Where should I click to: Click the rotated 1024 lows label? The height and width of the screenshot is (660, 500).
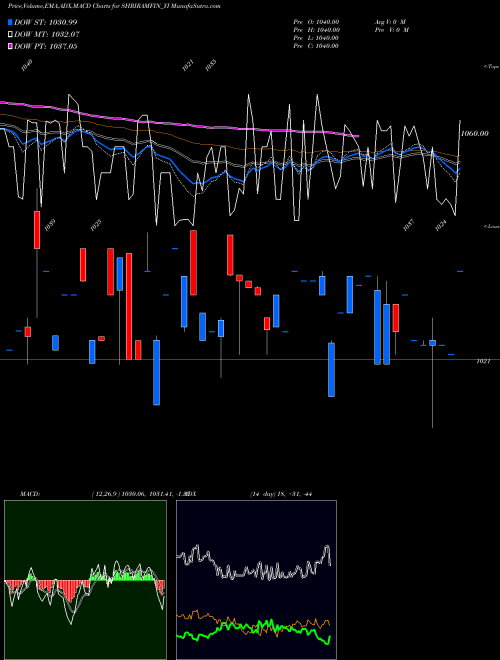pyautogui.click(x=441, y=226)
